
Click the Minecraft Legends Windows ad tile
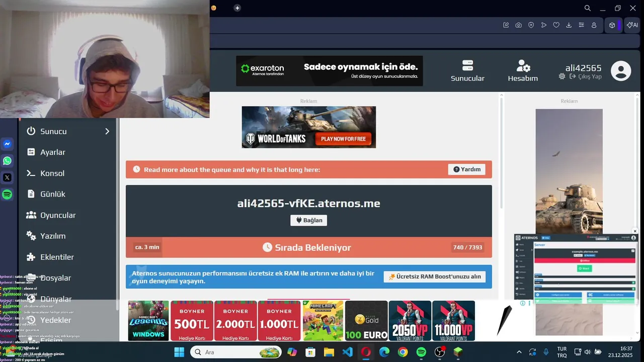[x=148, y=321]
